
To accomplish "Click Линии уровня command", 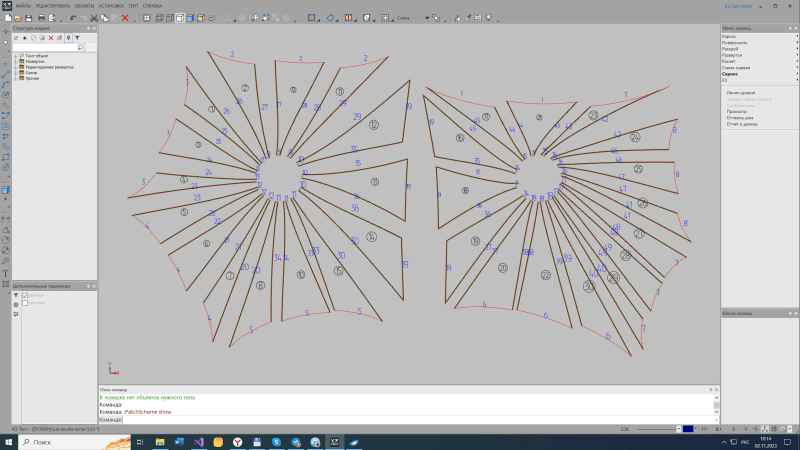I will click(741, 92).
